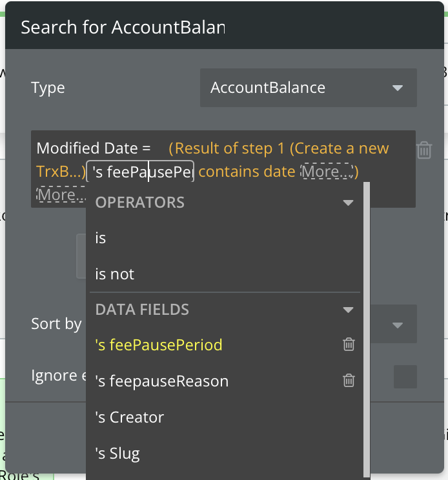Image resolution: width=448 pixels, height=480 pixels.
Task: Collapse the OPERATORS section arrow
Action: (348, 203)
